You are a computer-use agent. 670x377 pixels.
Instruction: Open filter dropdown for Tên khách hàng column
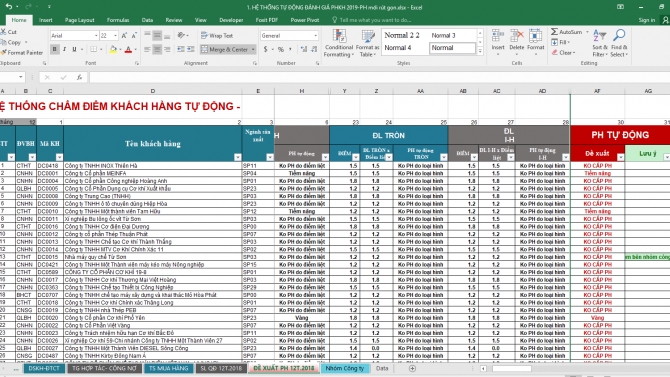coord(238,157)
